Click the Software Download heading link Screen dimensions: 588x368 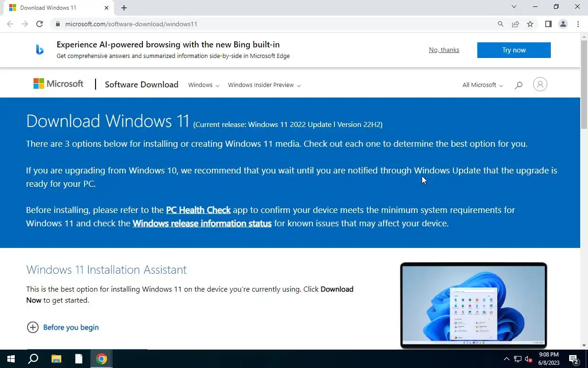point(141,85)
